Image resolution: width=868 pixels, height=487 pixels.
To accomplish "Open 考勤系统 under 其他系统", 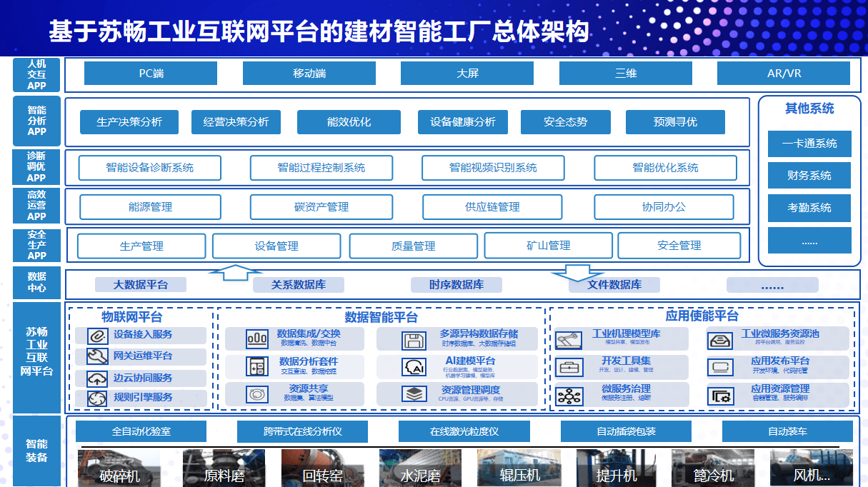I will (x=809, y=208).
